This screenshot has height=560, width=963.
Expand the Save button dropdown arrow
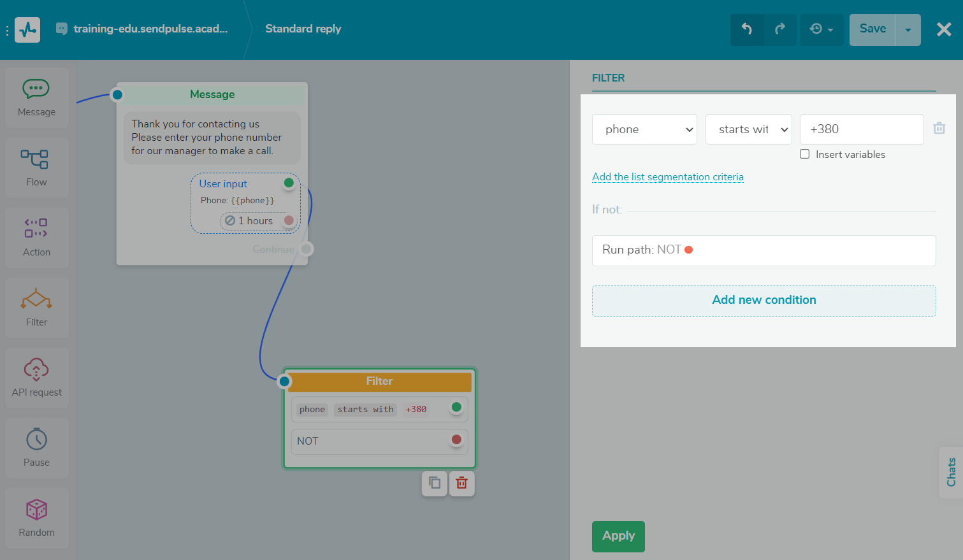(x=908, y=29)
